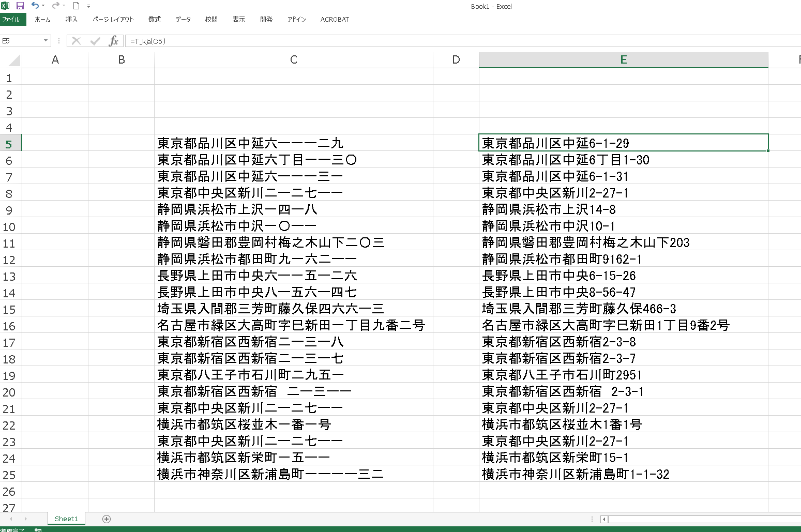This screenshot has width=801, height=532.
Task: Click cell 東京都八王子市石川町2951
Action: pos(624,375)
